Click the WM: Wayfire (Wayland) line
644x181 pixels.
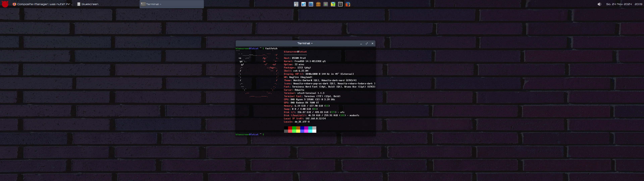point(298,77)
